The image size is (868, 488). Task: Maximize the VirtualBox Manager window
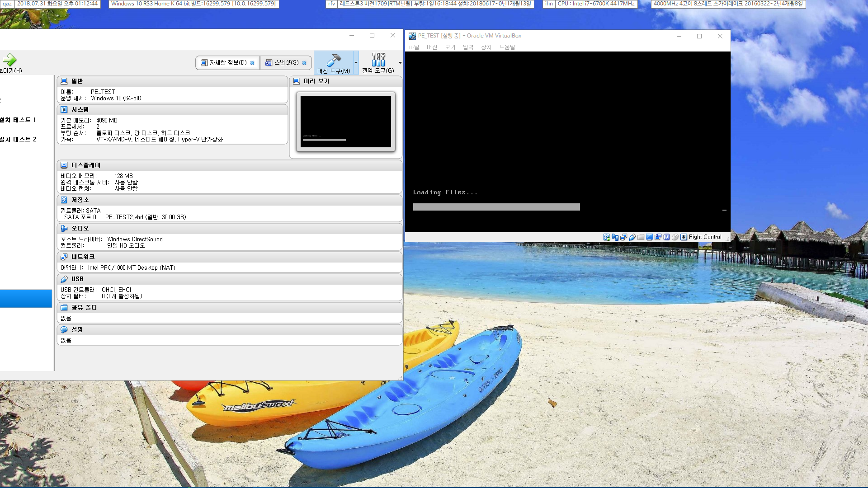click(372, 35)
